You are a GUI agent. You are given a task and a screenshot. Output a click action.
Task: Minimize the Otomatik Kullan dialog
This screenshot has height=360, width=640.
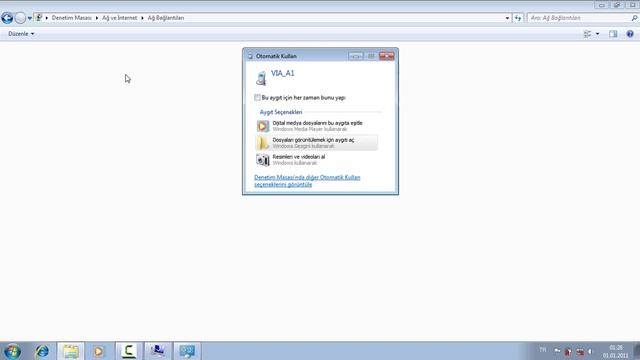pos(356,56)
